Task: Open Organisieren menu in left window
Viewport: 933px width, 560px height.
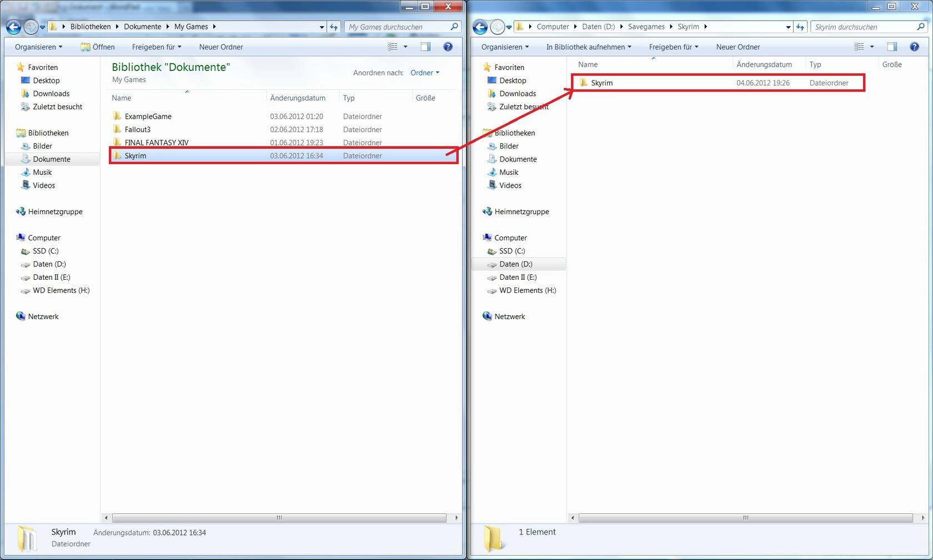Action: pos(38,47)
